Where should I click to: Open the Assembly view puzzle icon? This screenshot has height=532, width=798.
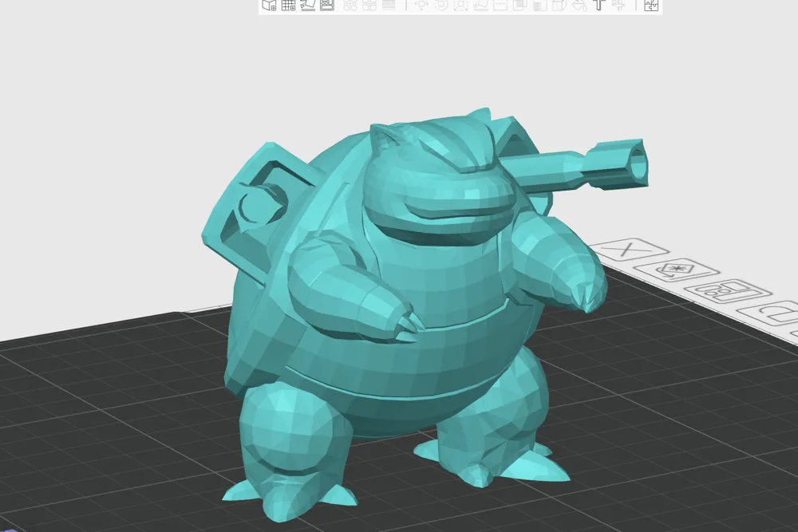pos(651,5)
